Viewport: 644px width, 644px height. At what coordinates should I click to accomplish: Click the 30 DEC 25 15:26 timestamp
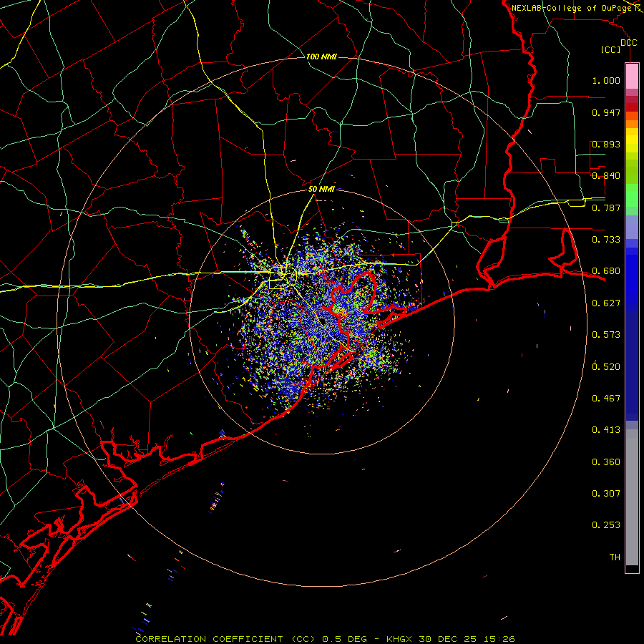467,639
